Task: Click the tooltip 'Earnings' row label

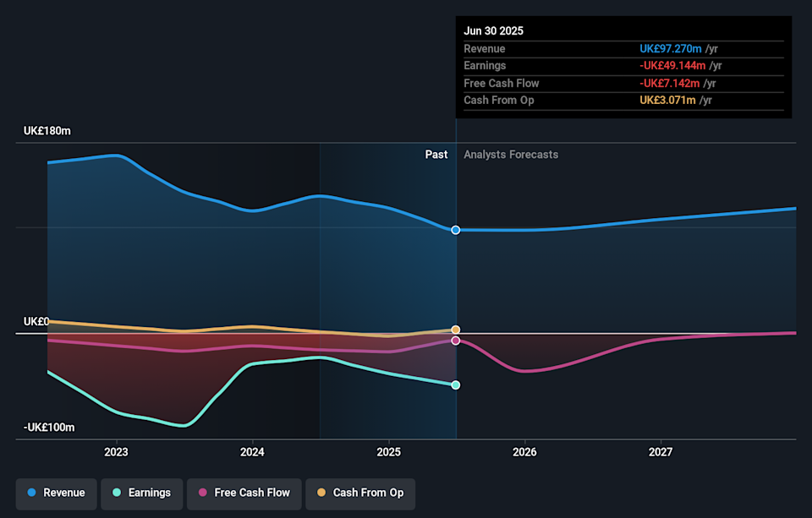Action: 485,66
